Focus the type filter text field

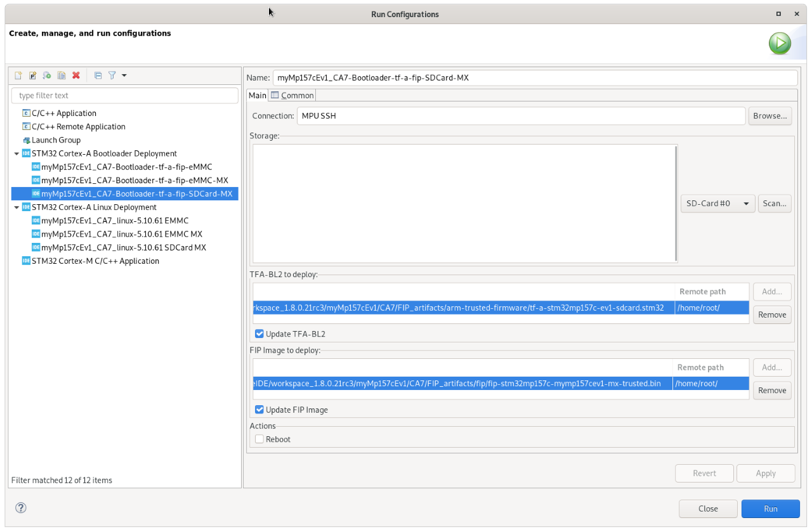click(125, 96)
